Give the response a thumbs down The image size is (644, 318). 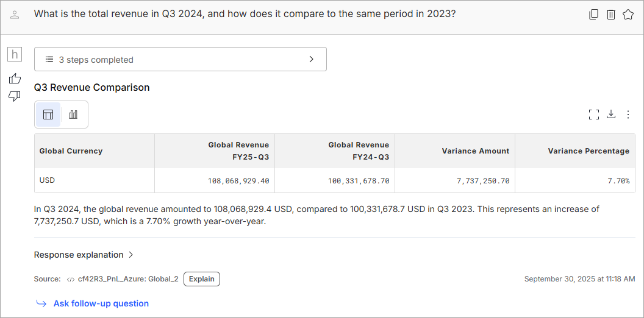[x=15, y=96]
